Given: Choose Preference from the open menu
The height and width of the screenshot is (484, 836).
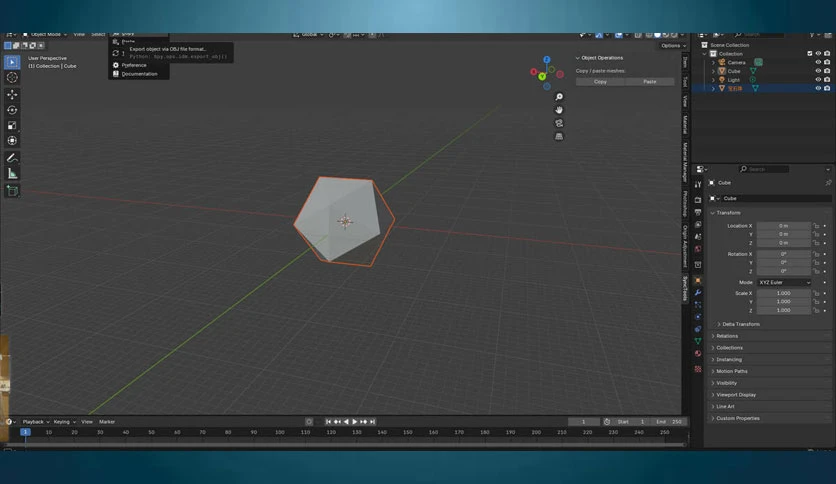Looking at the screenshot, I should [x=133, y=65].
